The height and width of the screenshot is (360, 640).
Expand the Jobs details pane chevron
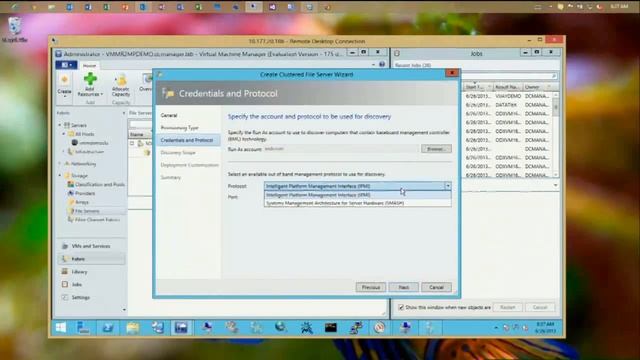[x=555, y=185]
